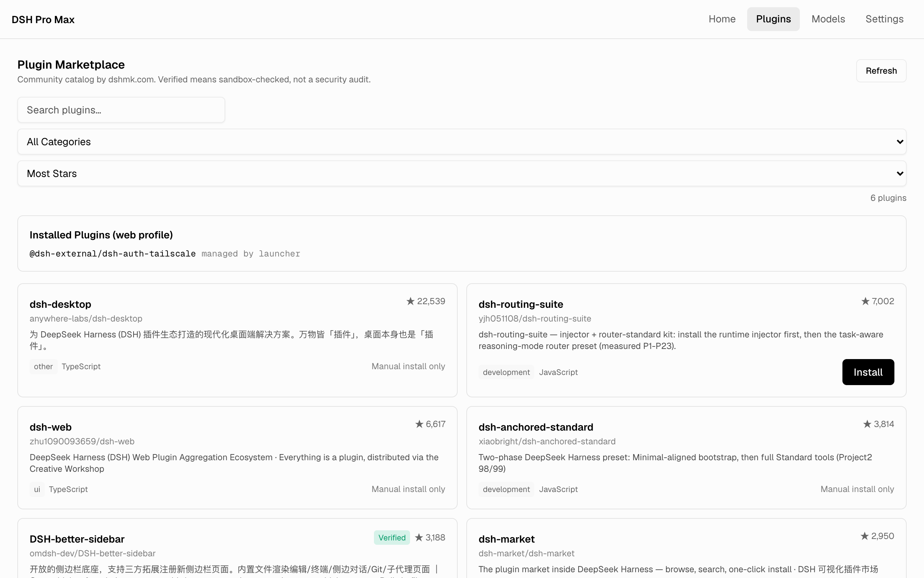
Task: Select the Plugins tab
Action: pyautogui.click(x=773, y=19)
